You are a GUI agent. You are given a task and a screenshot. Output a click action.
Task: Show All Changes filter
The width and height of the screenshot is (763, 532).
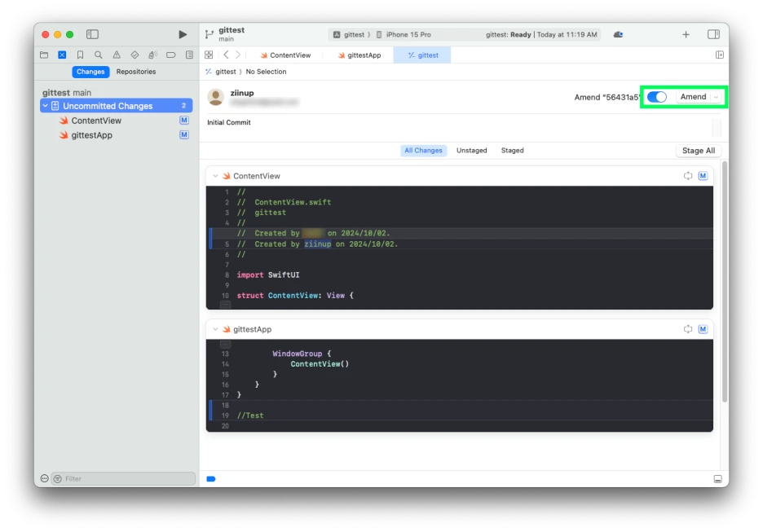click(423, 150)
